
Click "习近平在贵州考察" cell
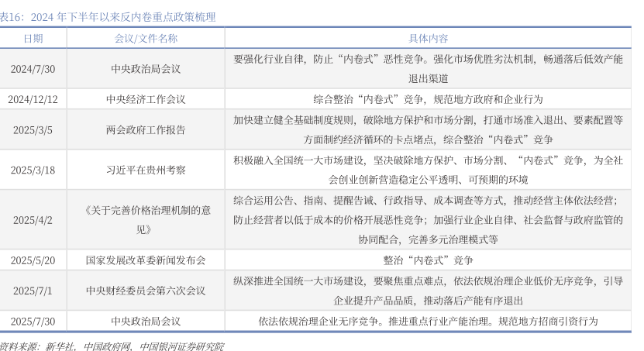(x=146, y=170)
